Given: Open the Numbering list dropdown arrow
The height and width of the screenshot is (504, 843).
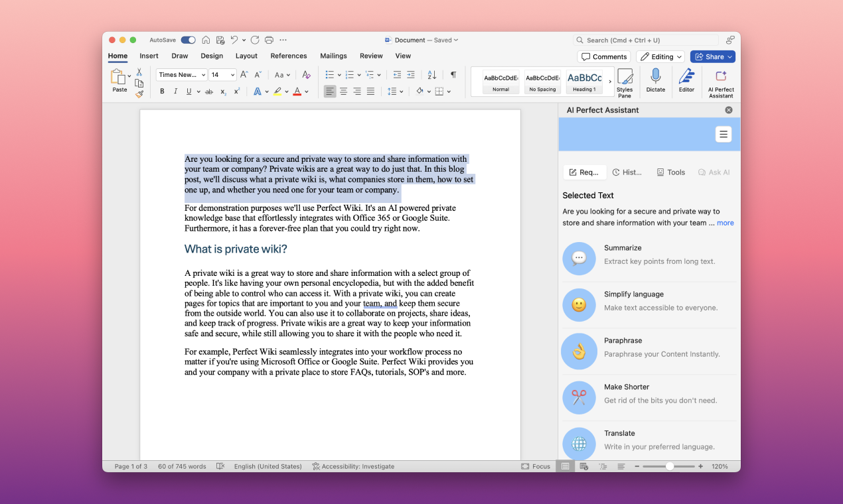Looking at the screenshot, I should pyautogui.click(x=359, y=75).
